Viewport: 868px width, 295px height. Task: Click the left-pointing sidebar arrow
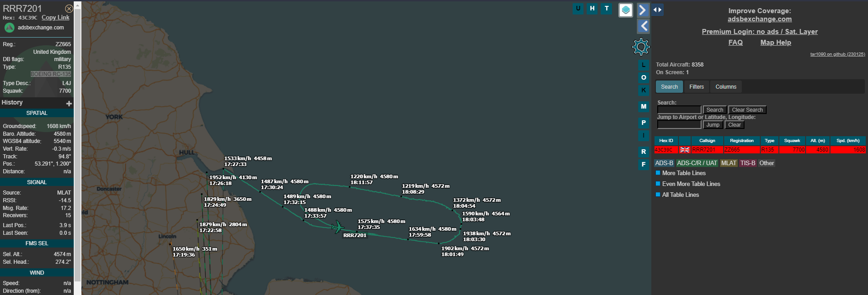click(643, 26)
